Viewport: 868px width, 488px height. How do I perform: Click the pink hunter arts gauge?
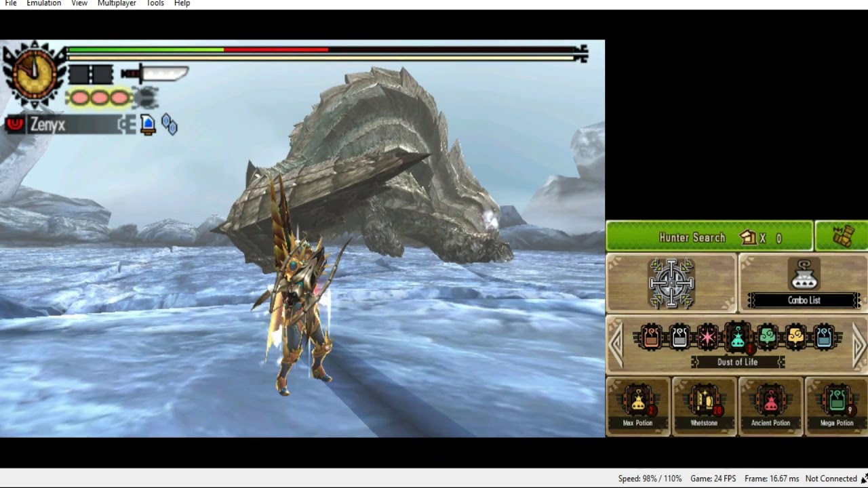100,98
